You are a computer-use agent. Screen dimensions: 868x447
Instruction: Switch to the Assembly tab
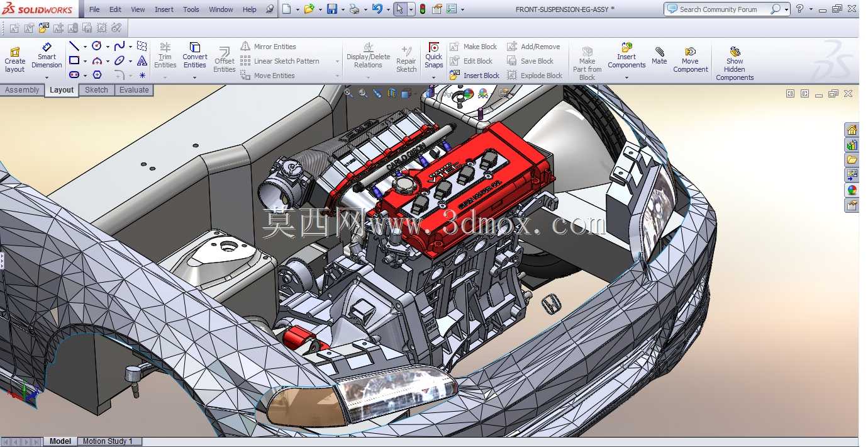(x=22, y=90)
